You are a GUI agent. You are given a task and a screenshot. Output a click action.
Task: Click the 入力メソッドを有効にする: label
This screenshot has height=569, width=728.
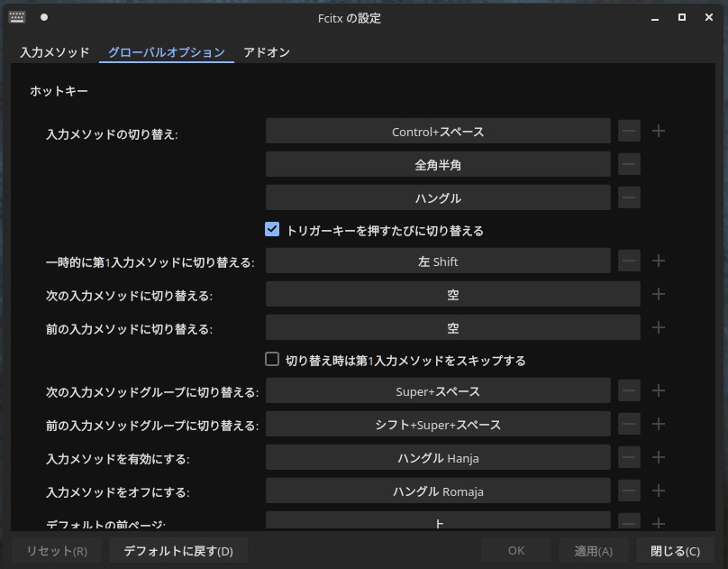[x=118, y=459]
